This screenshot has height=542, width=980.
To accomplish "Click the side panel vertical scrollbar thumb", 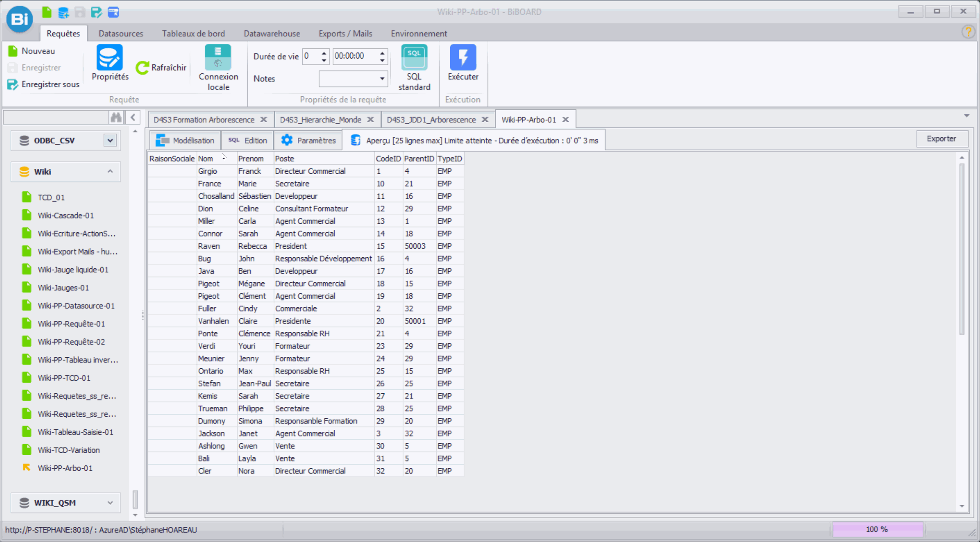I will (x=135, y=499).
